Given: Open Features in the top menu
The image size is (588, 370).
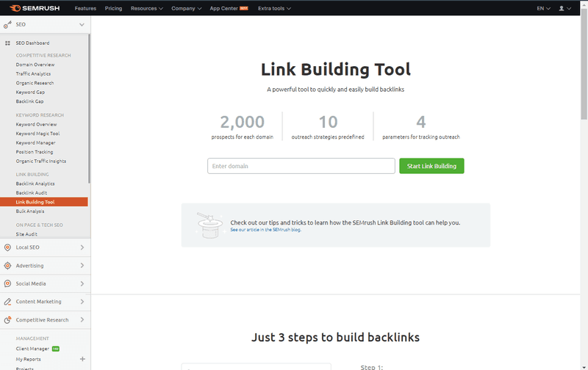Looking at the screenshot, I should [85, 8].
